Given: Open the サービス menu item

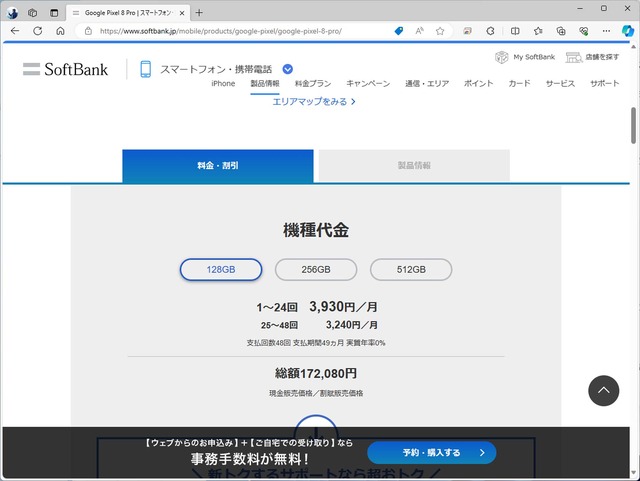Looking at the screenshot, I should pyautogui.click(x=560, y=84).
